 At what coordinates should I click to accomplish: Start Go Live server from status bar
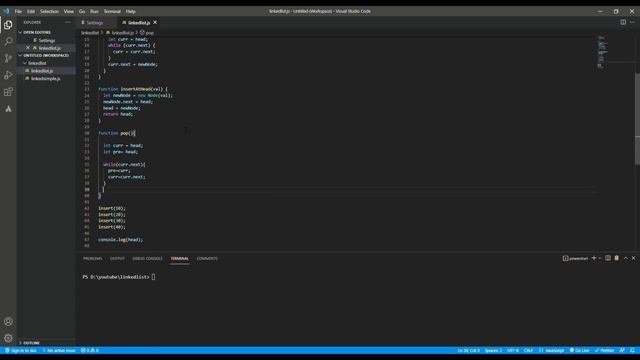point(579,350)
